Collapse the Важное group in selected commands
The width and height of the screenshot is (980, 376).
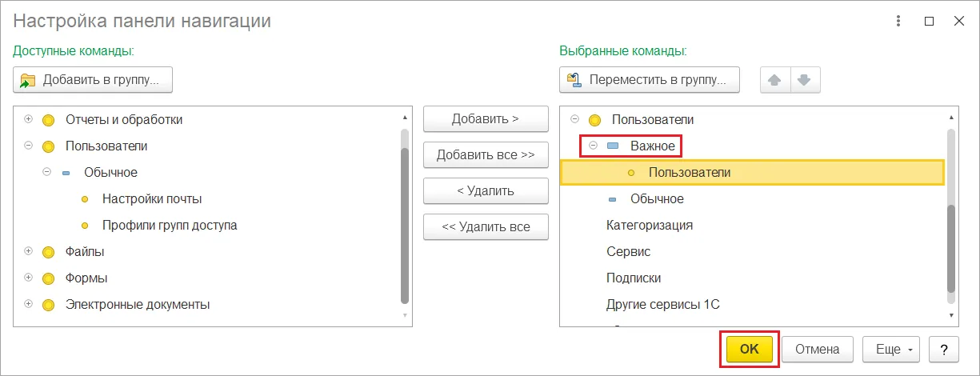pyautogui.click(x=594, y=146)
